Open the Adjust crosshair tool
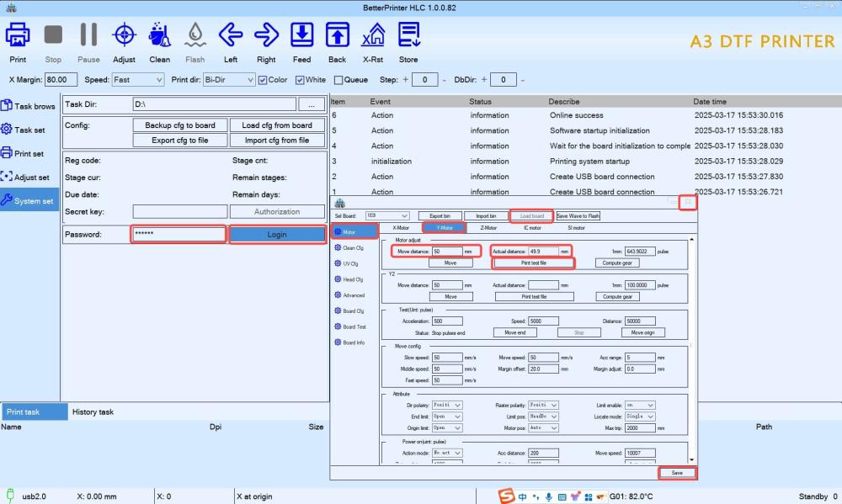Viewport: 842px width, 504px height. [x=124, y=34]
